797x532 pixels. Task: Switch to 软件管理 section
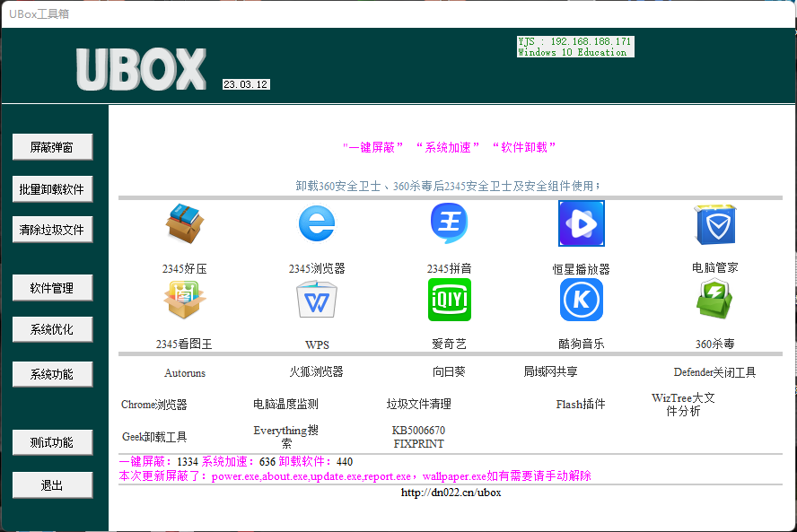pyautogui.click(x=52, y=289)
